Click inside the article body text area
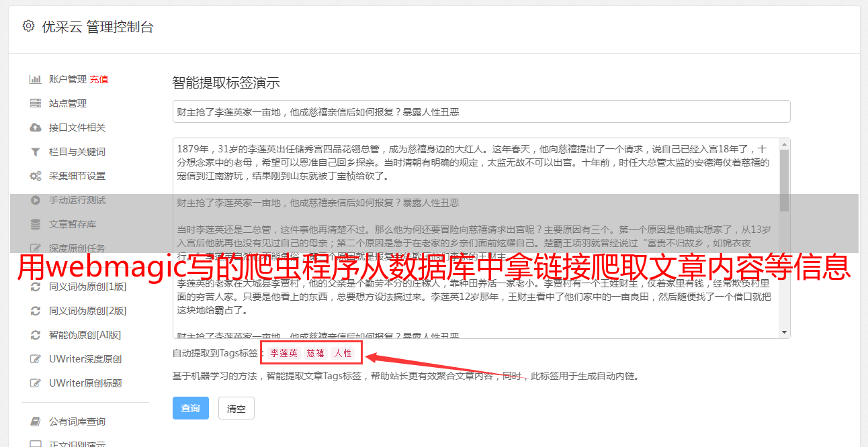 (x=476, y=238)
